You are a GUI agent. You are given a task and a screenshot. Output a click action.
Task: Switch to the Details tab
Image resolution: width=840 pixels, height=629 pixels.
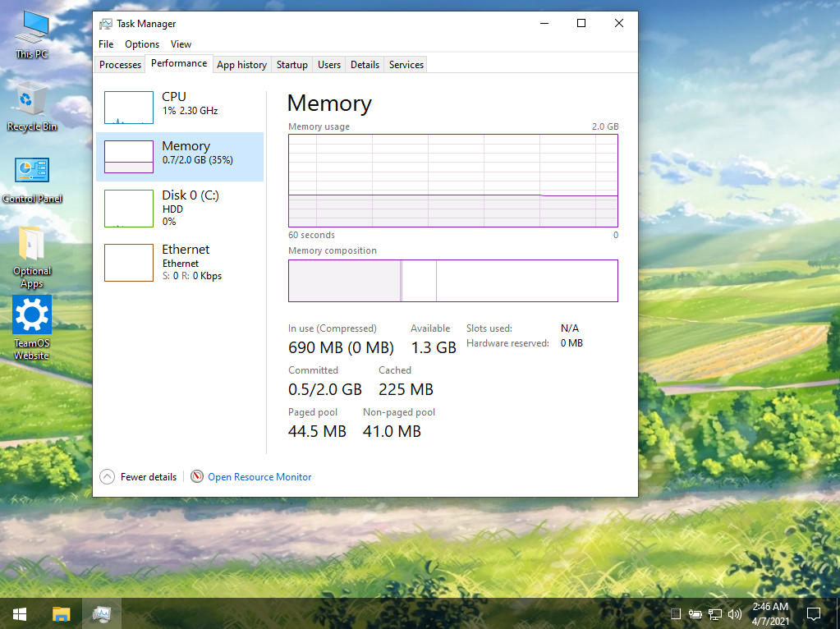(365, 64)
